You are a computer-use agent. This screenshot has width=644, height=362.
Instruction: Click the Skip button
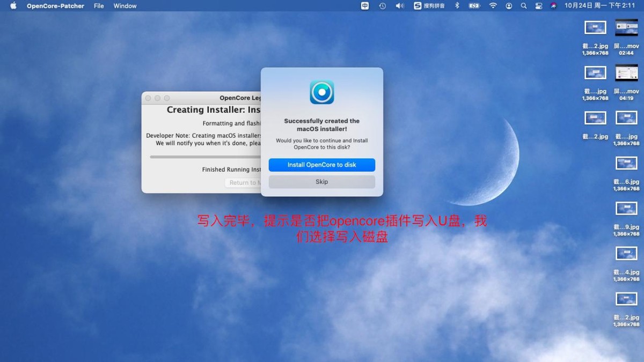(x=321, y=181)
